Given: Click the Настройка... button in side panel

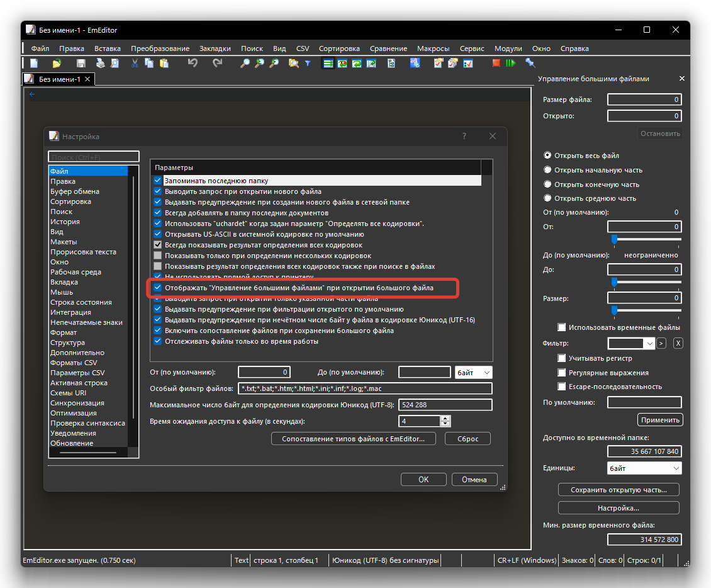Looking at the screenshot, I should [619, 507].
